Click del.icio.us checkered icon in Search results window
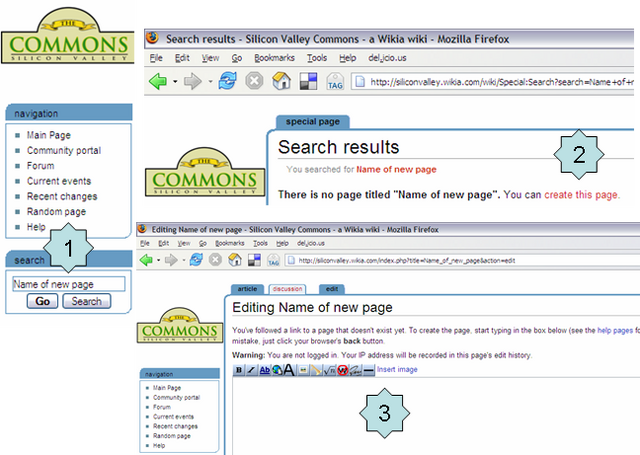The image size is (640, 455). (x=309, y=81)
